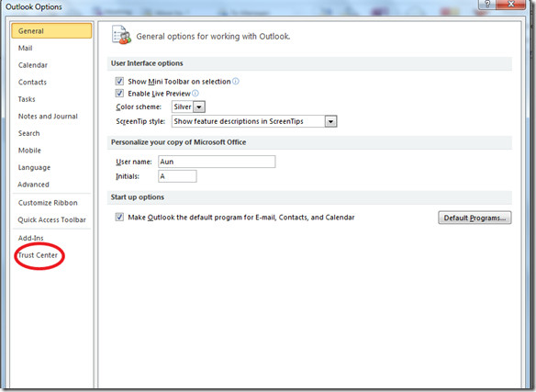Click the Default Programs button
Viewport: 536px width, 392px height.
click(475, 218)
